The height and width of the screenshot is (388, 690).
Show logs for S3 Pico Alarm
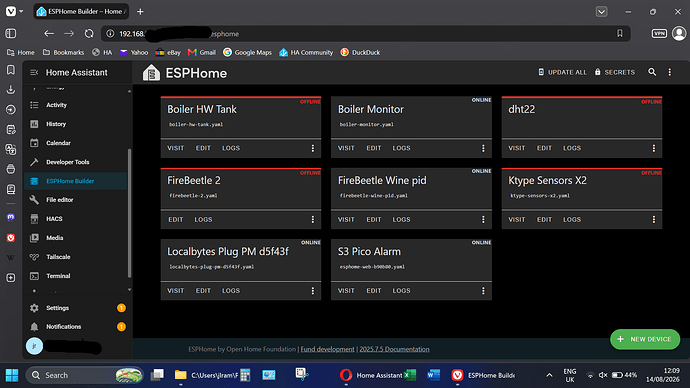[401, 291]
